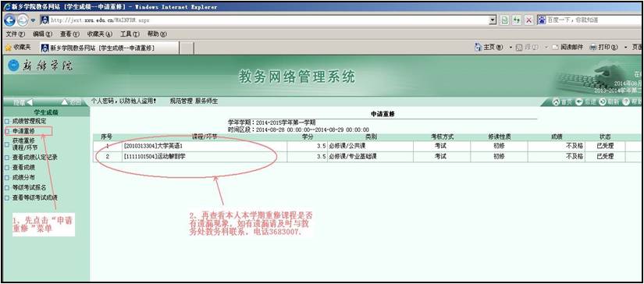The image size is (644, 284).
Task: Open the 查看(V) menu
Action: click(69, 34)
